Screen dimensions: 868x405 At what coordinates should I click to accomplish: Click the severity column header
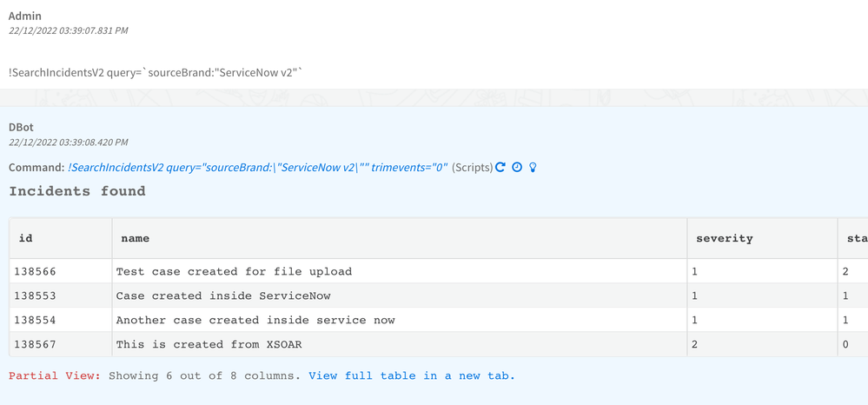(x=725, y=238)
